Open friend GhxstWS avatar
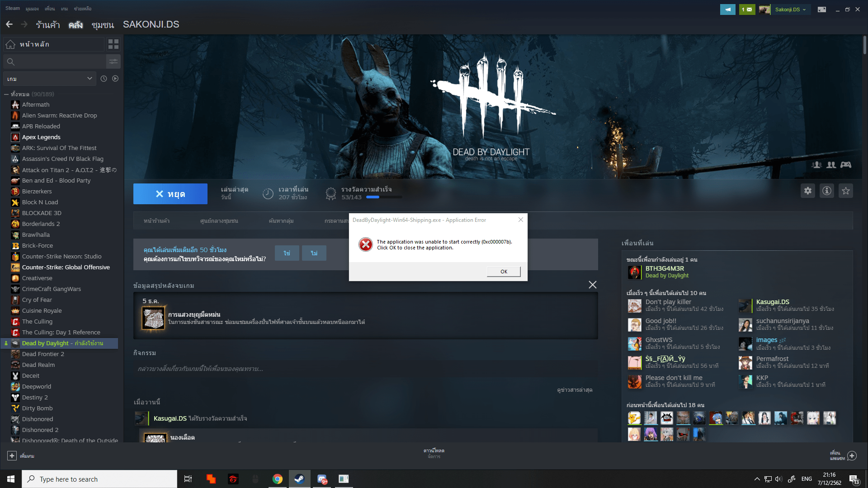The height and width of the screenshot is (488, 868). [635, 344]
